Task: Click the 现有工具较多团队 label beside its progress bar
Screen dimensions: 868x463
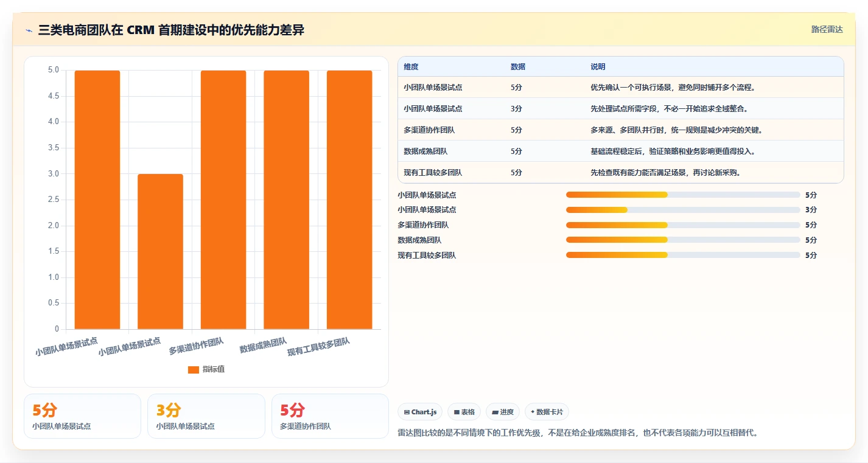Action: (x=427, y=256)
